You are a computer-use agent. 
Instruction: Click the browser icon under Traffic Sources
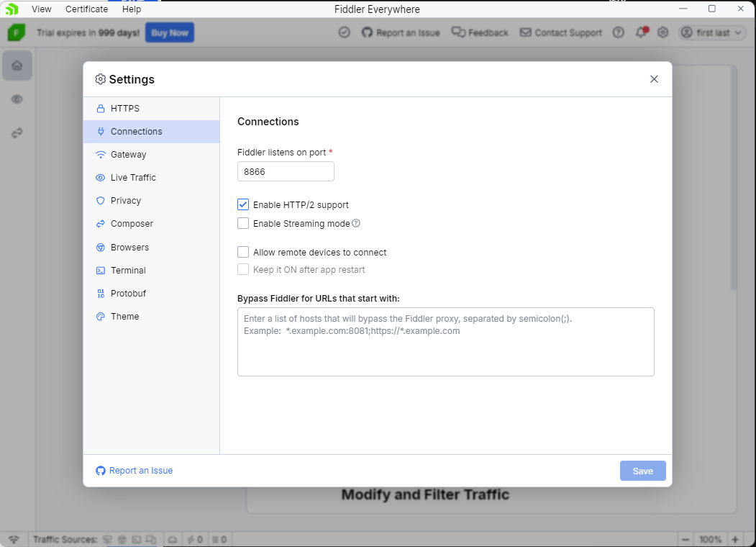122,539
